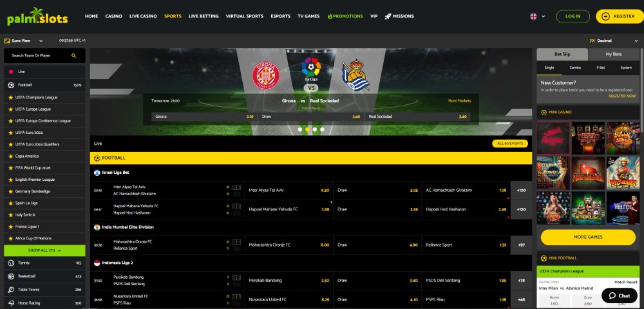This screenshot has width=644, height=309.
Task: Open the Euro View dropdown
Action: [x=23, y=41]
